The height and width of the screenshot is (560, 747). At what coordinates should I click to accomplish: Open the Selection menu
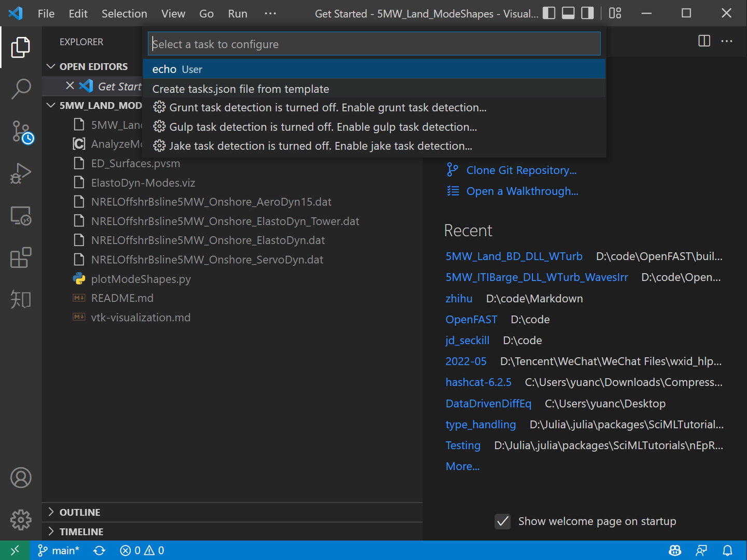[x=124, y=13]
